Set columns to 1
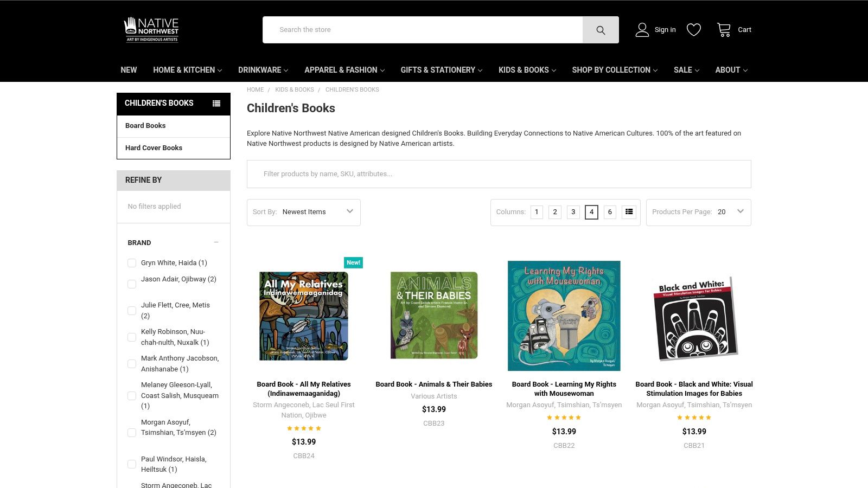The width and height of the screenshot is (868, 488). (537, 212)
